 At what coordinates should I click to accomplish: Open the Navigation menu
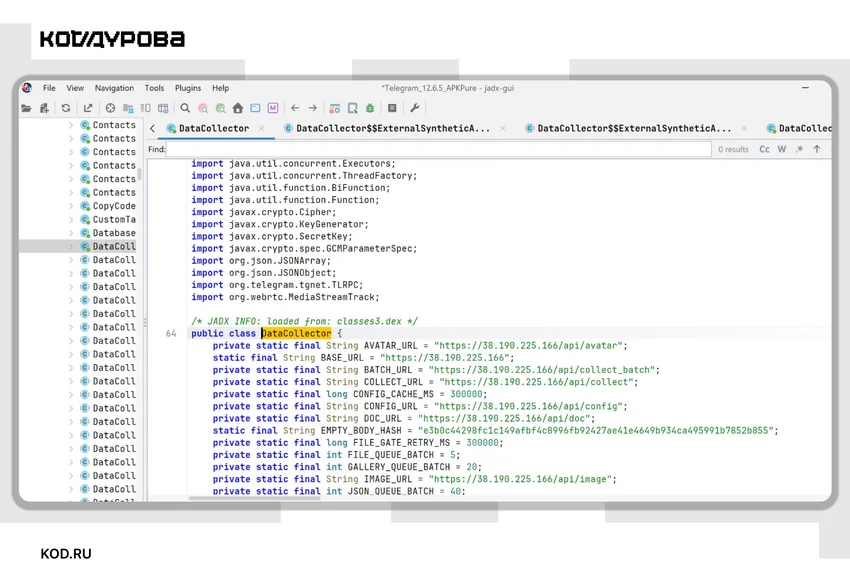coord(114,88)
